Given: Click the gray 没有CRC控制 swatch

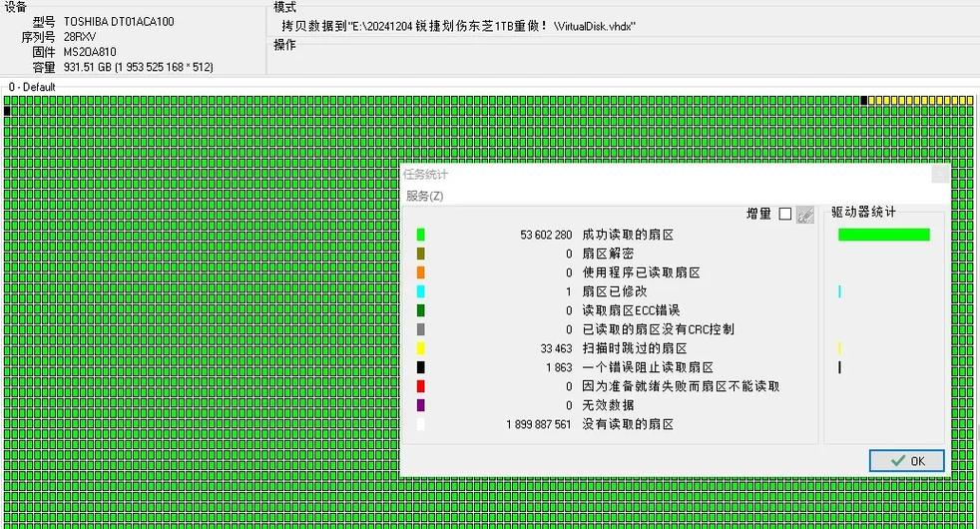Looking at the screenshot, I should click(x=420, y=329).
